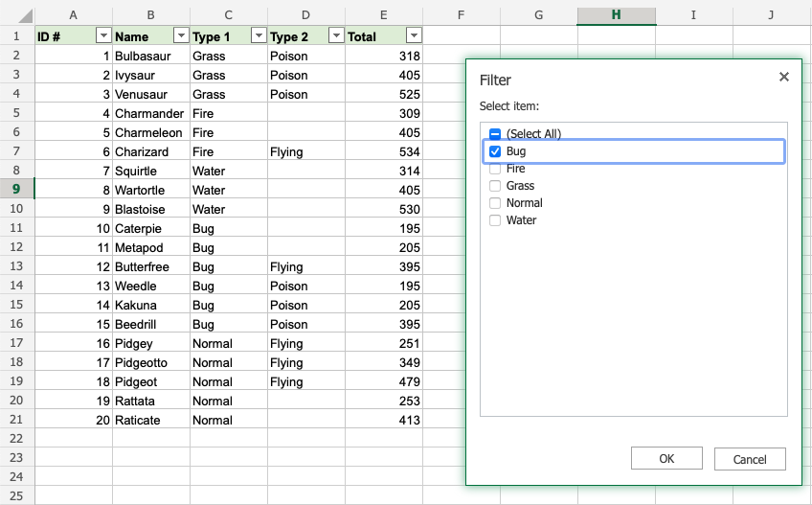Viewport: 812px width, 505px height.
Task: Click row 9 header
Action: click(x=17, y=190)
